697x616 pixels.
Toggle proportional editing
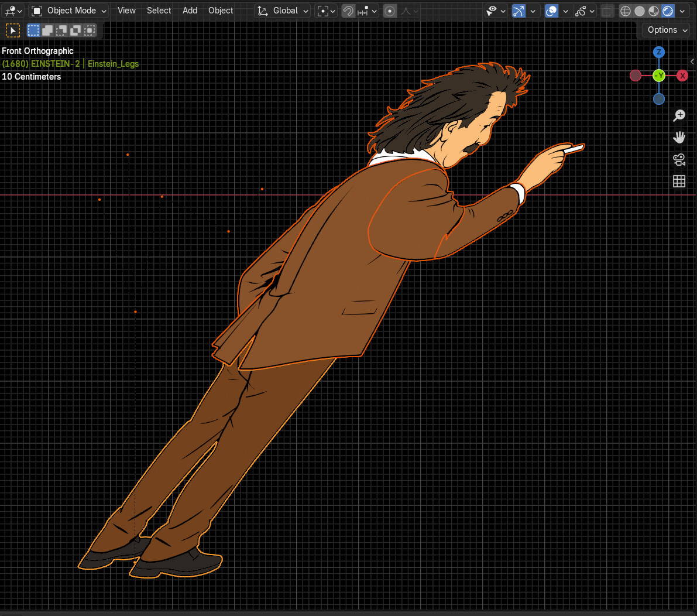(390, 11)
